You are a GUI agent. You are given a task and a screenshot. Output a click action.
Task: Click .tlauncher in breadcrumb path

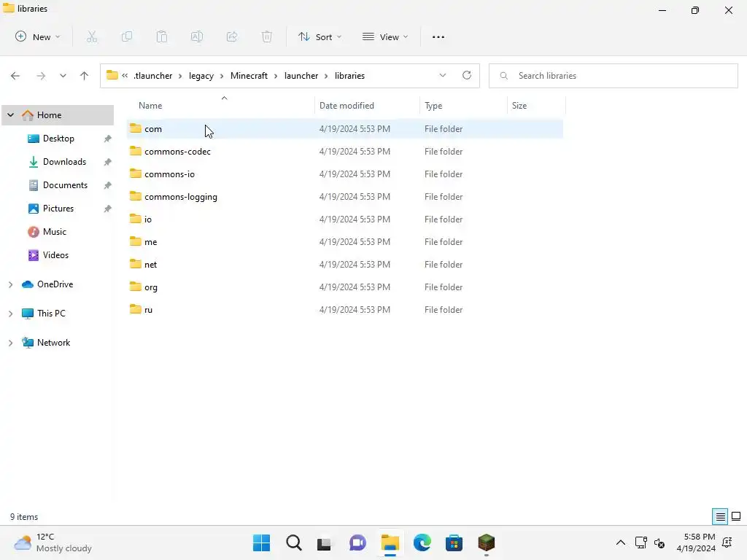(153, 76)
